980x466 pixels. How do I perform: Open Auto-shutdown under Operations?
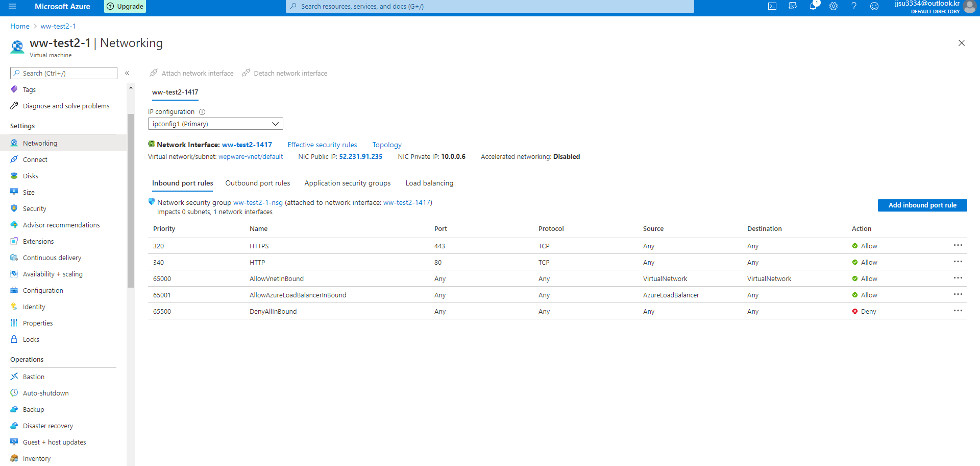click(45, 393)
